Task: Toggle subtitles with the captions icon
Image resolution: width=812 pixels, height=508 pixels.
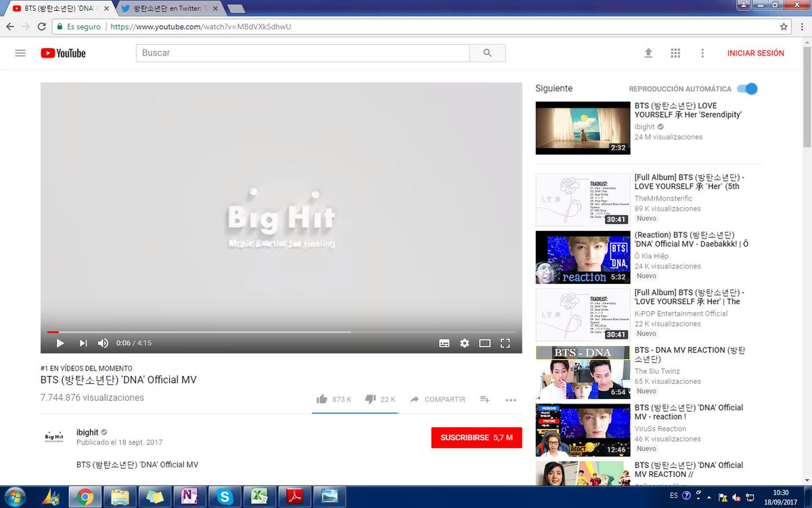Action: click(445, 343)
